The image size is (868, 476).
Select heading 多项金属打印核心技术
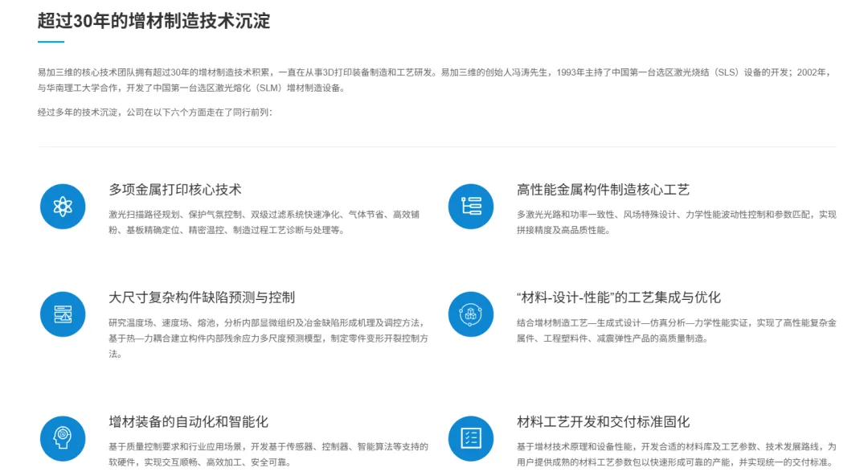click(x=175, y=190)
